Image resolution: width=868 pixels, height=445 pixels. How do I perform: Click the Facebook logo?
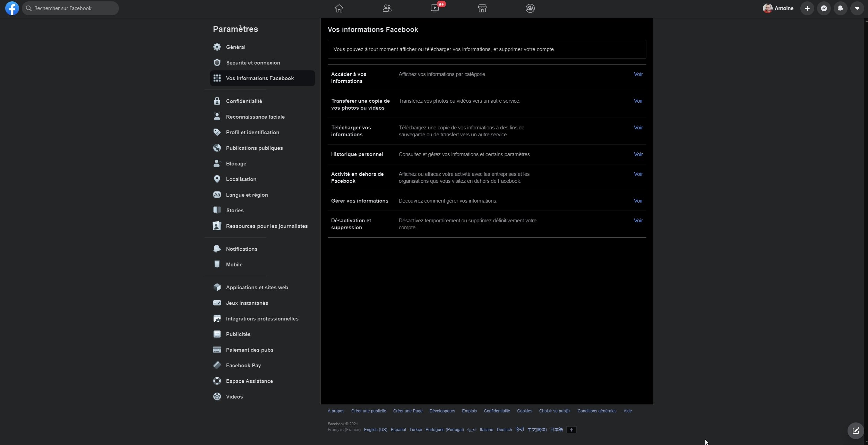[12, 8]
